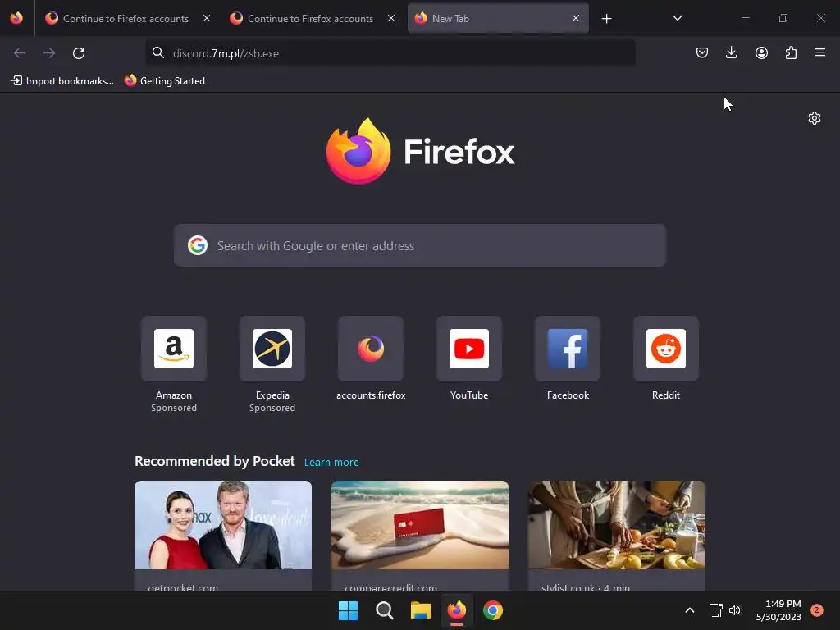Image resolution: width=840 pixels, height=630 pixels.
Task: Click the Search with Google input field
Action: [419, 245]
